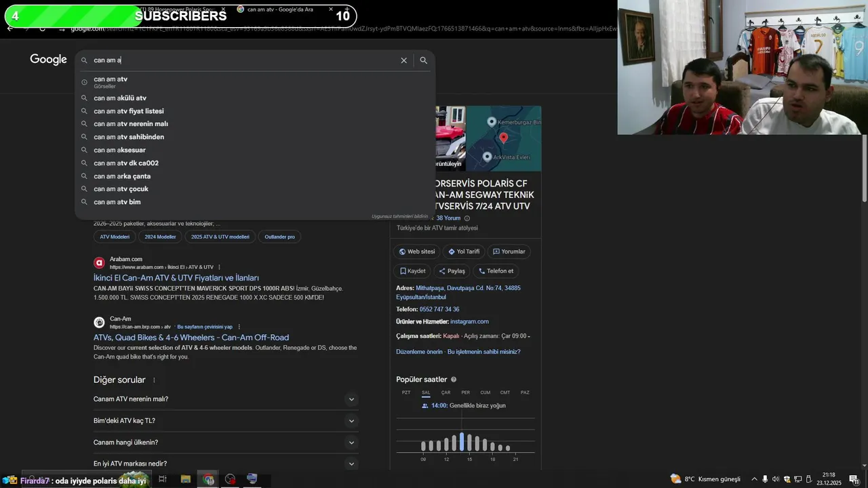Click the 2024 Modeller chip
868x488 pixels.
pyautogui.click(x=160, y=237)
